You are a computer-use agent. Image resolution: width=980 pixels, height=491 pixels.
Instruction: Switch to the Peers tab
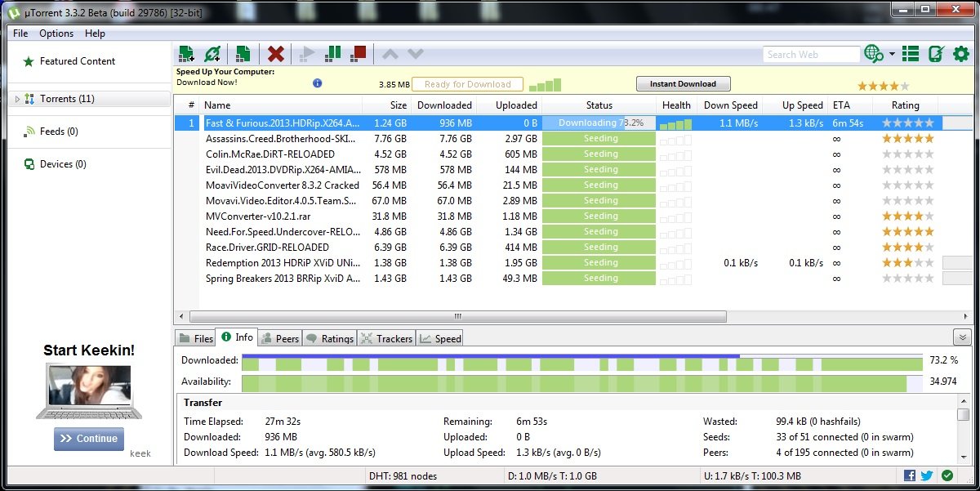click(x=280, y=338)
